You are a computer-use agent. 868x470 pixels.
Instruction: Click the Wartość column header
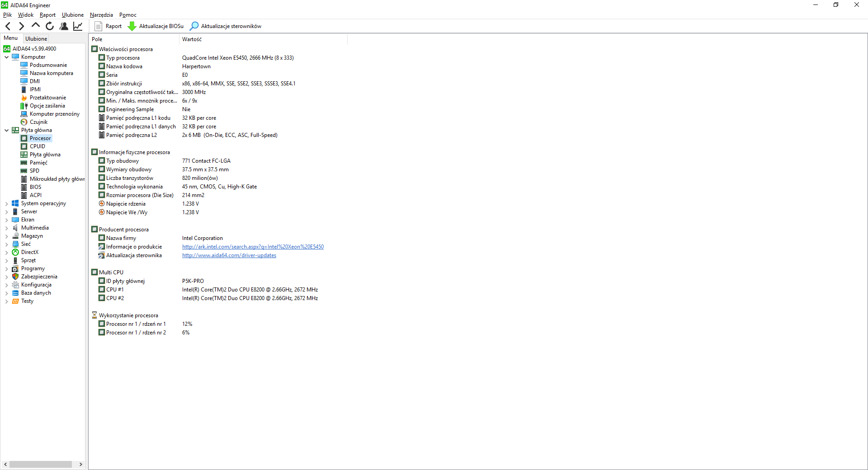coord(264,39)
